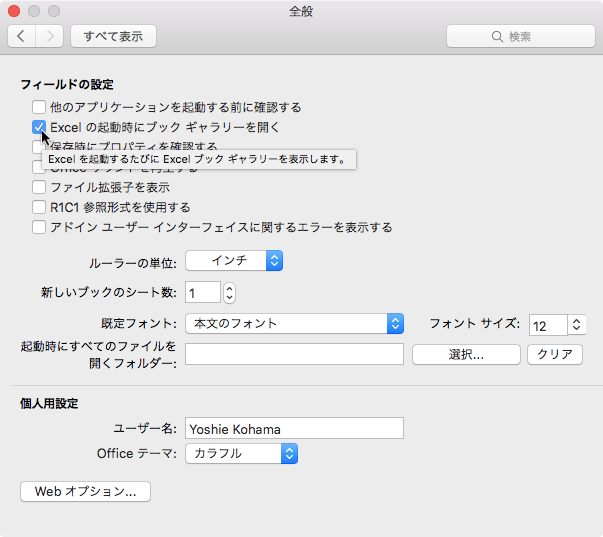Click the フィールドの設定 heading
Image resolution: width=603 pixels, height=537 pixels.
tap(67, 84)
